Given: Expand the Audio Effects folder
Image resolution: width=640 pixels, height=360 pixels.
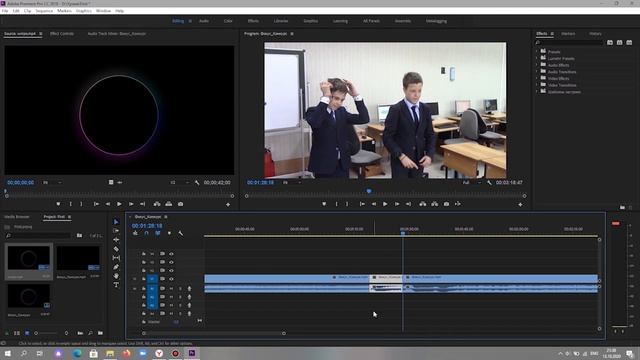Looking at the screenshot, I should pyautogui.click(x=537, y=65).
